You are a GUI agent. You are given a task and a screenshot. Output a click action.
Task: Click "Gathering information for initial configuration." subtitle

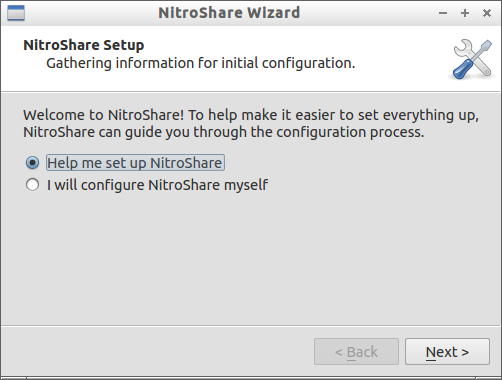201,63
